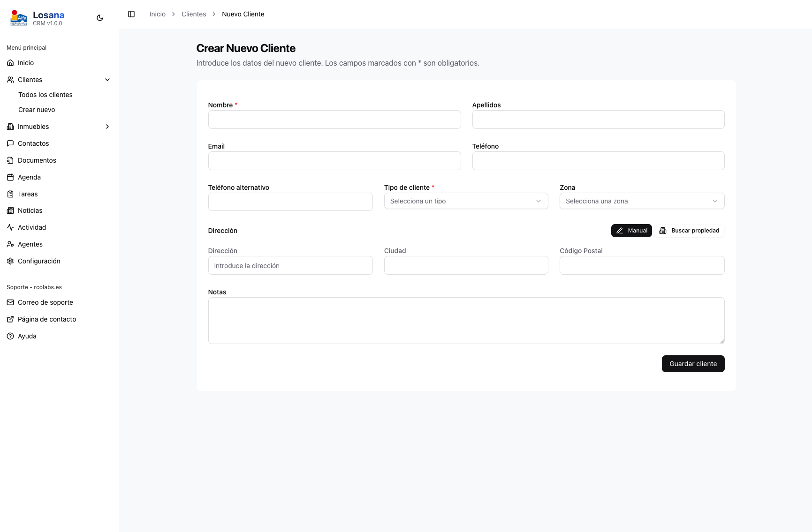This screenshot has height=532, width=812.
Task: Go to Todos los clientes
Action: [46, 95]
